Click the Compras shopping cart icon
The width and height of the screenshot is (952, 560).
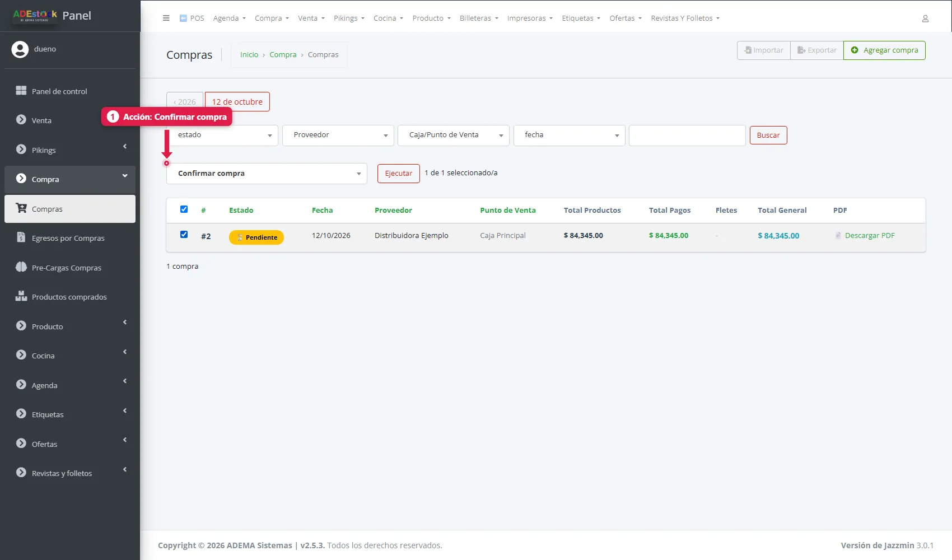click(x=21, y=208)
